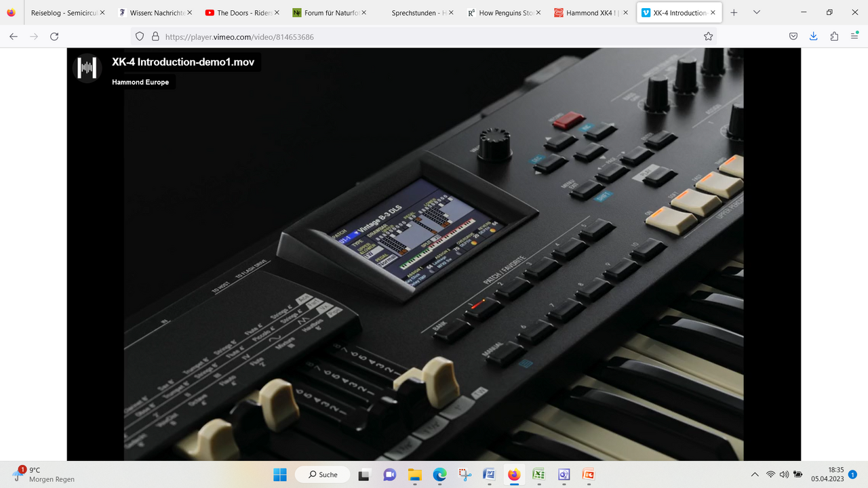Close the How Penguins Sto tab
The width and height of the screenshot is (868, 488).
click(x=537, y=13)
